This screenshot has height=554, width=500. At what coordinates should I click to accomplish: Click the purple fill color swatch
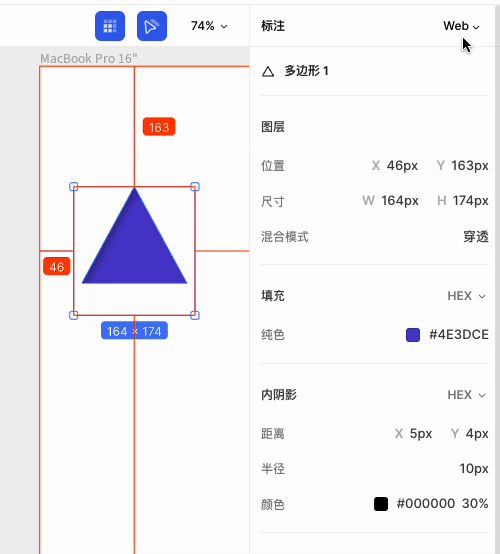pos(413,335)
